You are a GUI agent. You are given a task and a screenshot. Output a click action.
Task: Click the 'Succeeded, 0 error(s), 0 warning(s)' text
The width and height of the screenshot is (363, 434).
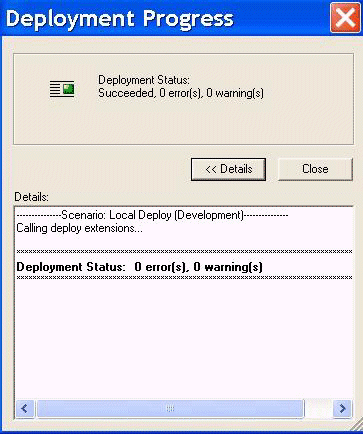pyautogui.click(x=181, y=93)
